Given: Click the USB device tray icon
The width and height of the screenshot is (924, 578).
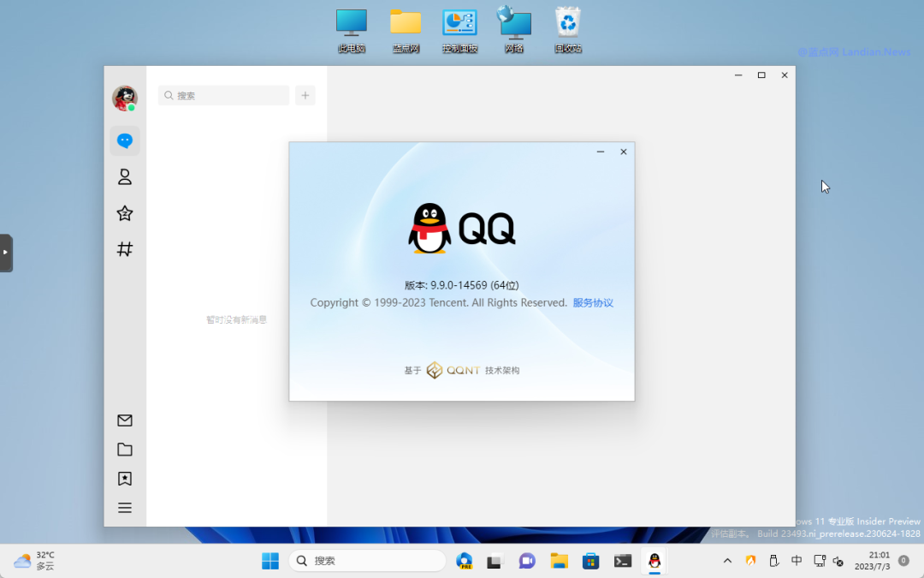Looking at the screenshot, I should click(773, 561).
